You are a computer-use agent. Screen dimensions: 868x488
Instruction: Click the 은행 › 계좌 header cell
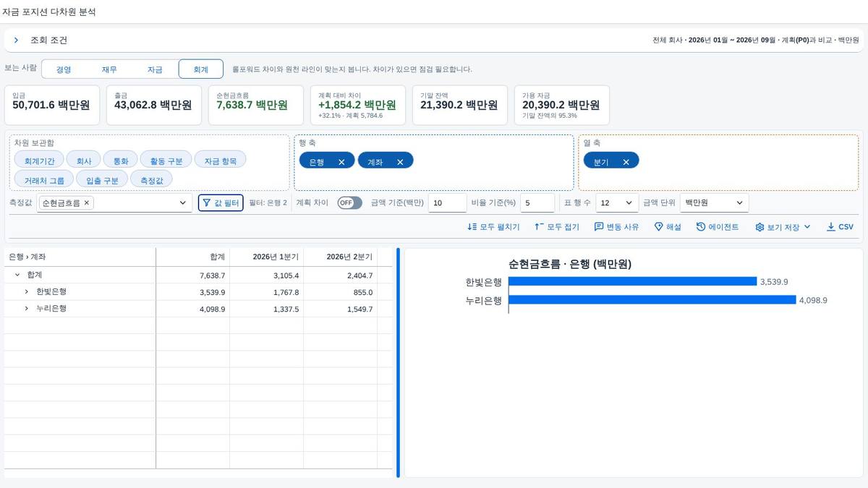(x=80, y=257)
